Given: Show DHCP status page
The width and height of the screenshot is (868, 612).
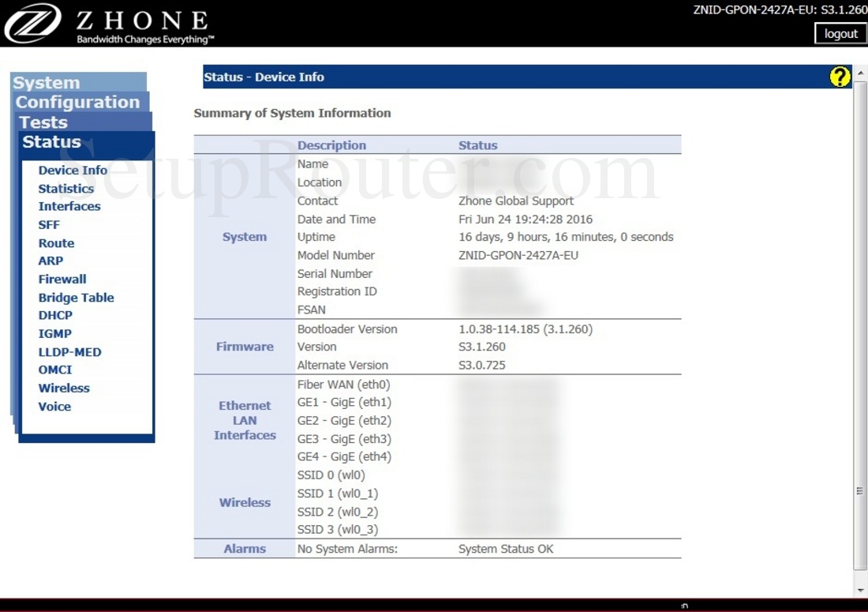Looking at the screenshot, I should (55, 315).
